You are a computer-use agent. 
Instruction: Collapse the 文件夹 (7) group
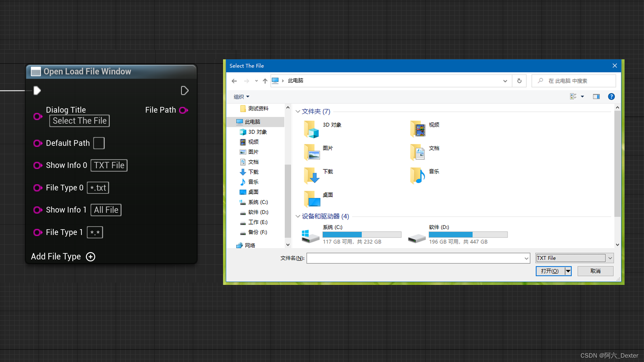pyautogui.click(x=298, y=111)
